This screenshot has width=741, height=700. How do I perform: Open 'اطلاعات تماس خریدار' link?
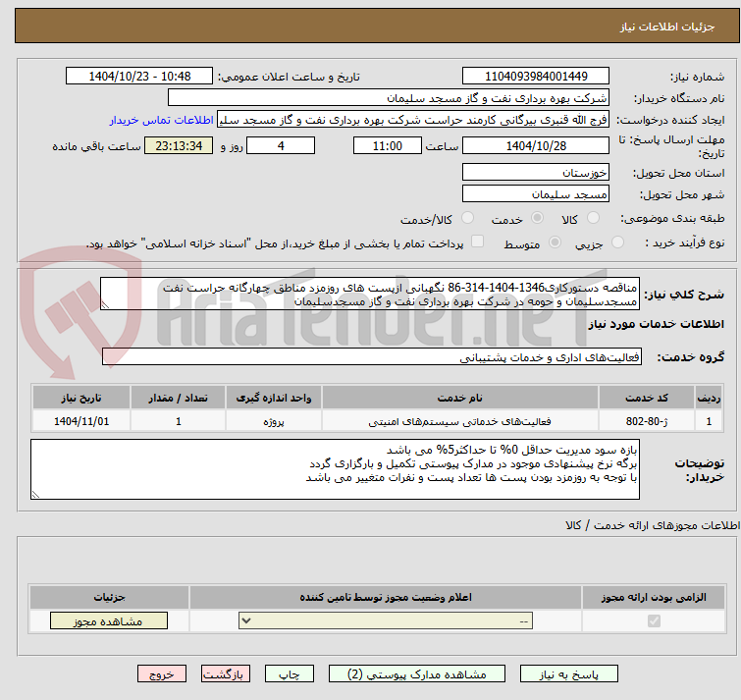pos(162,120)
